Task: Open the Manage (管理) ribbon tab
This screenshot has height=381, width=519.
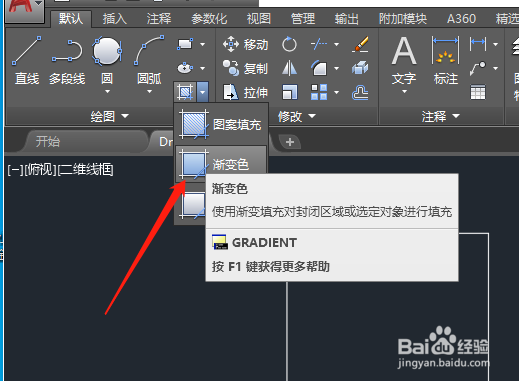Action: [x=302, y=19]
